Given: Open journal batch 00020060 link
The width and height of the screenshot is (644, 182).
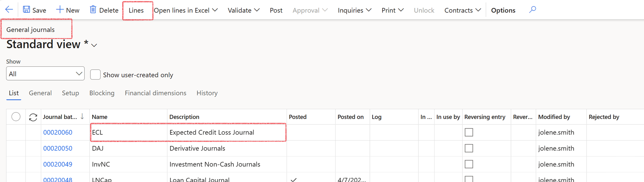Looking at the screenshot, I should pos(58,132).
